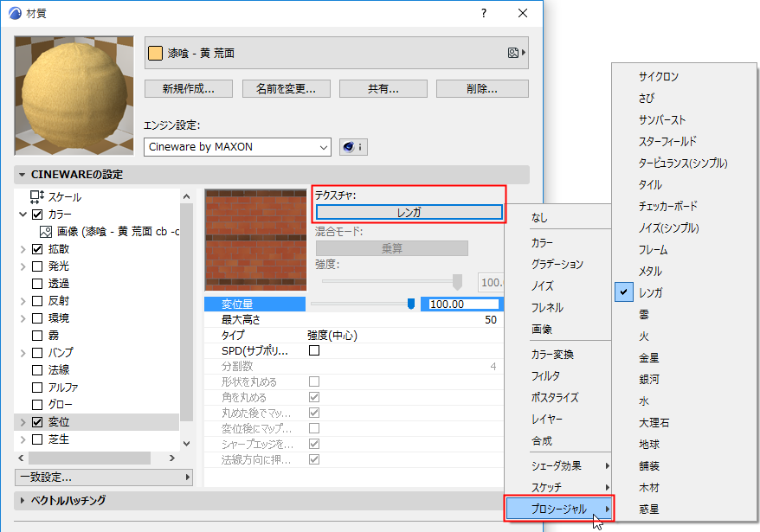Click the Cineware engine info icon button

tap(353, 147)
